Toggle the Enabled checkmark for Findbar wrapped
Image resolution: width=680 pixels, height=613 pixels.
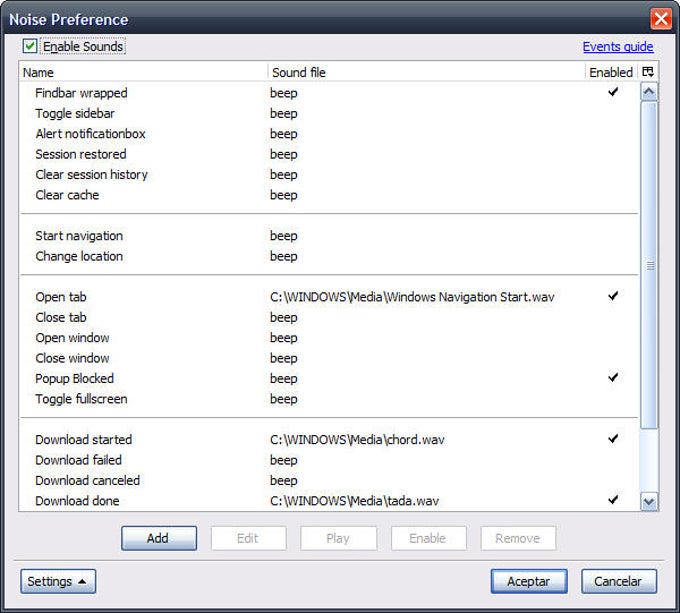tap(613, 92)
